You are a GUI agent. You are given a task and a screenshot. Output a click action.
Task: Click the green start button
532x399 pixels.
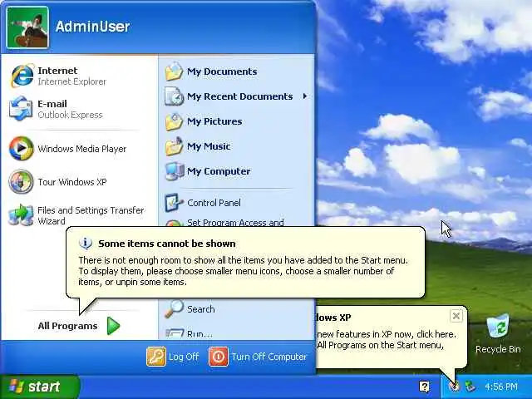pyautogui.click(x=40, y=387)
